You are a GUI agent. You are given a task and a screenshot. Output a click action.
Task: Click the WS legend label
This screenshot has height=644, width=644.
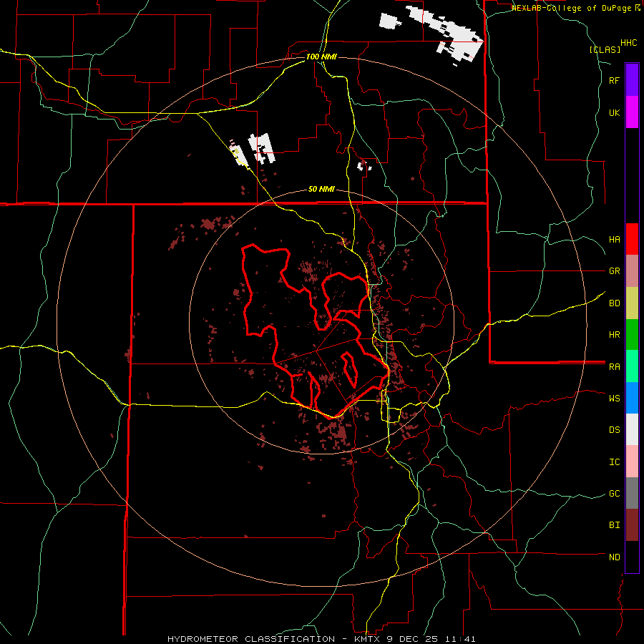(x=615, y=398)
